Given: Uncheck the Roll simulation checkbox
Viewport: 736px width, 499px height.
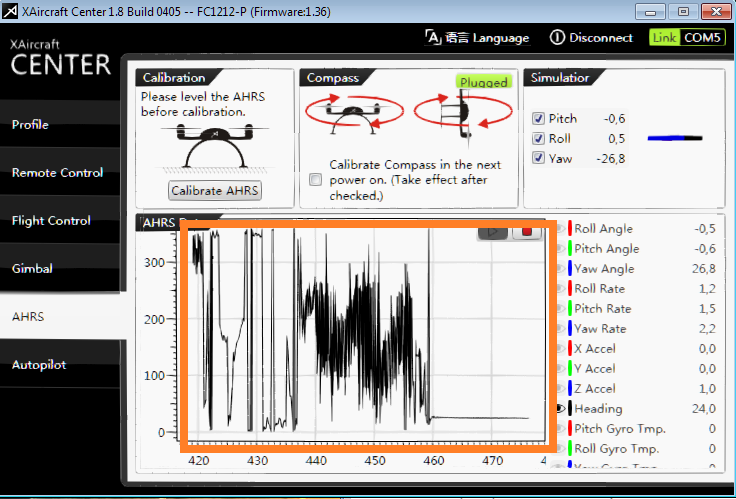Looking at the screenshot, I should pyautogui.click(x=539, y=138).
